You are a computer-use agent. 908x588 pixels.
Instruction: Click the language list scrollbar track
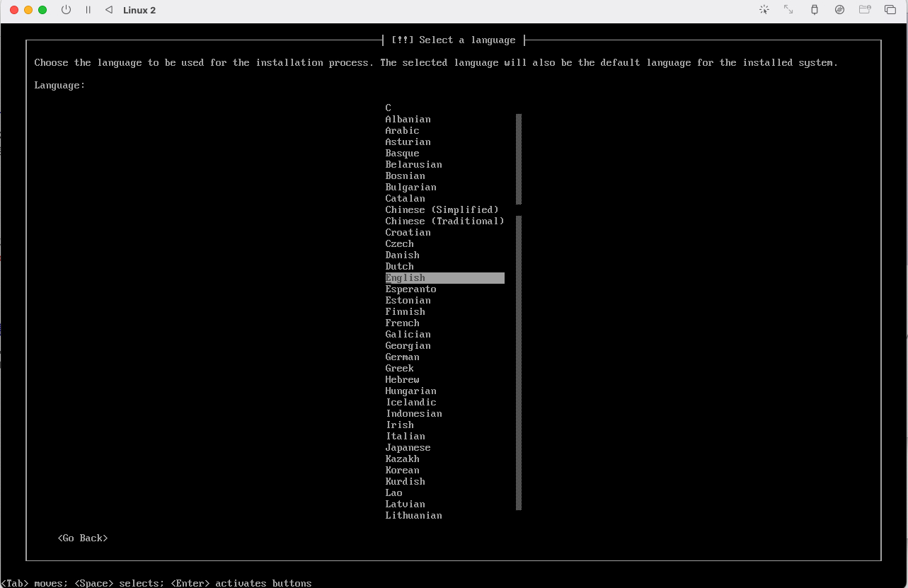(519, 354)
